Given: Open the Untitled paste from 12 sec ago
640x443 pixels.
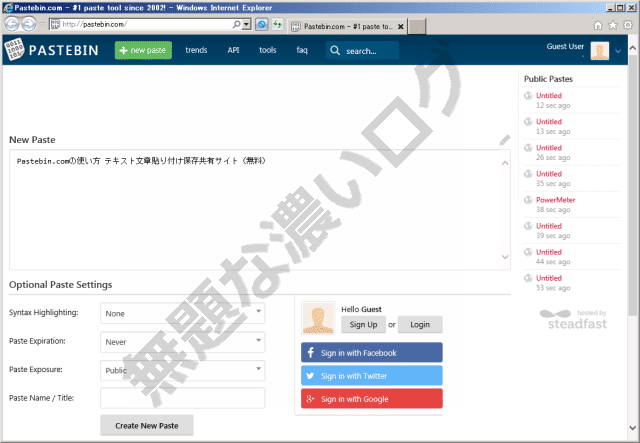Looking at the screenshot, I should [549, 96].
